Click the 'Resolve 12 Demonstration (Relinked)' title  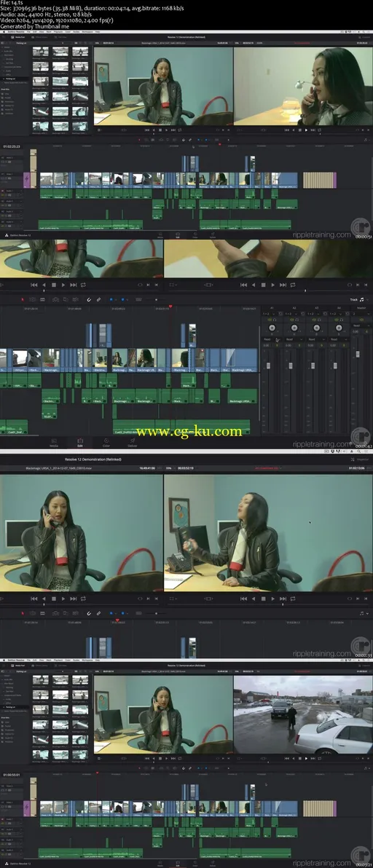(x=93, y=459)
